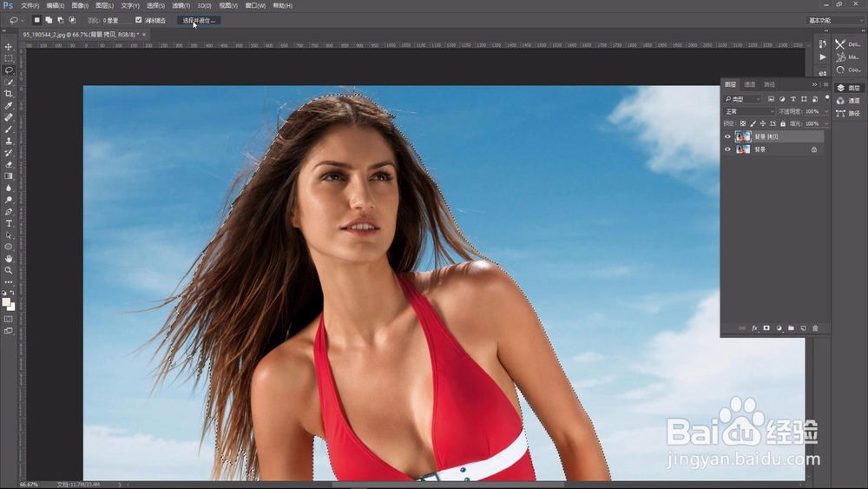
Task: Click the foreground color swatch
Action: [x=6, y=302]
